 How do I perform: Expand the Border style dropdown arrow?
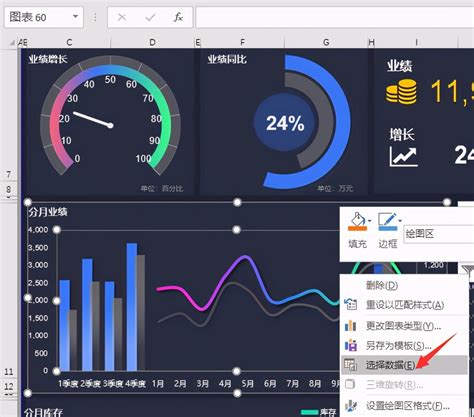[x=400, y=220]
